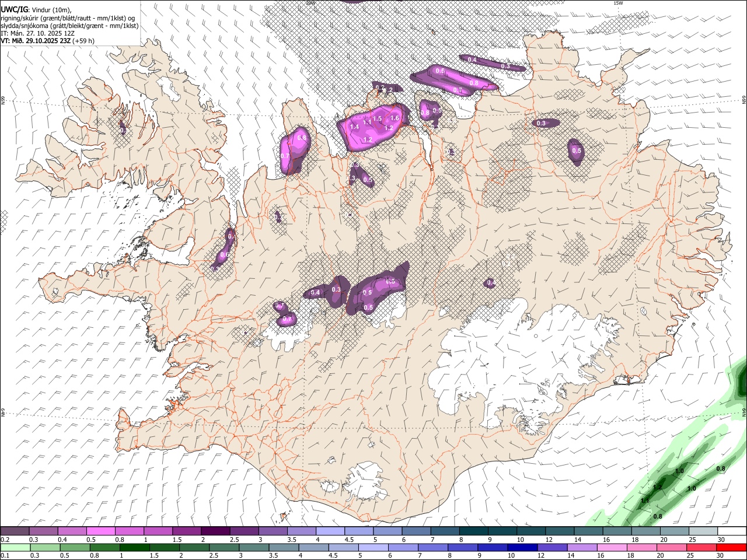Screen dimensions: 747x560
Task: Select the deep blue 10–12 swatch in the lower legend
Action: pyautogui.click(x=522, y=547)
